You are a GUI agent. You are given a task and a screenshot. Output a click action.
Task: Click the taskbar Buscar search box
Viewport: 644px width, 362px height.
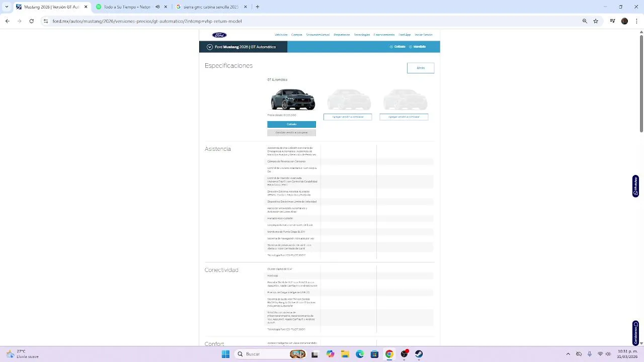pyautogui.click(x=271, y=354)
